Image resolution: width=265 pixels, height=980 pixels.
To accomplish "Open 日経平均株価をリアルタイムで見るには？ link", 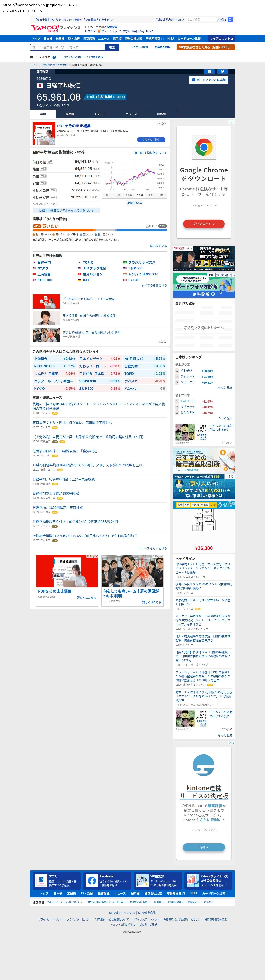I will coord(66,210).
